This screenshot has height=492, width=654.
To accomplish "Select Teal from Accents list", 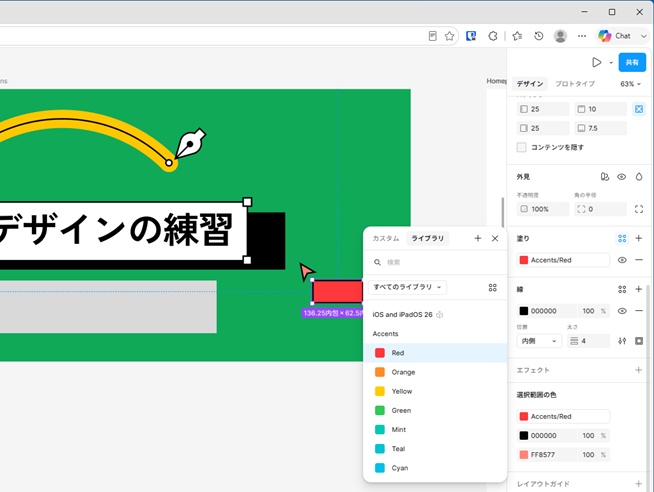I will pos(435,449).
